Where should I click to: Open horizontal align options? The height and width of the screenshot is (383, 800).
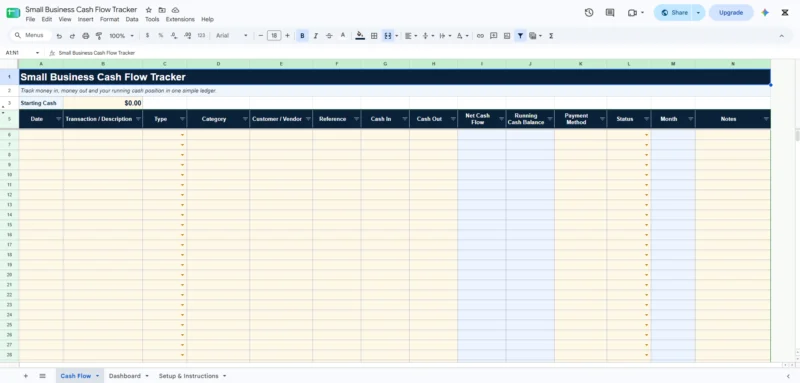coord(411,36)
